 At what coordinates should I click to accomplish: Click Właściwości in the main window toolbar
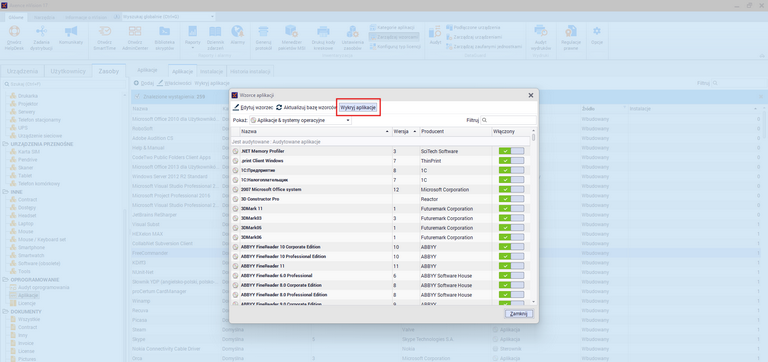[174, 83]
